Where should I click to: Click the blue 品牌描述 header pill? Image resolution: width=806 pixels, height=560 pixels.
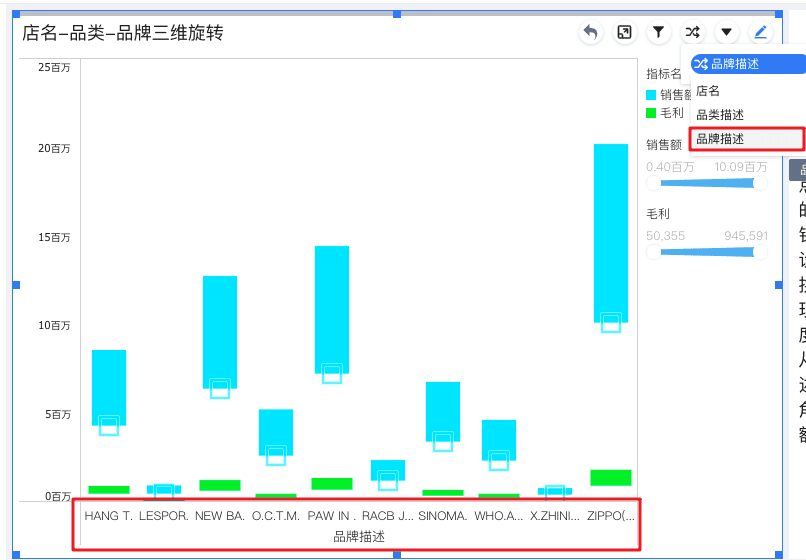[748, 64]
